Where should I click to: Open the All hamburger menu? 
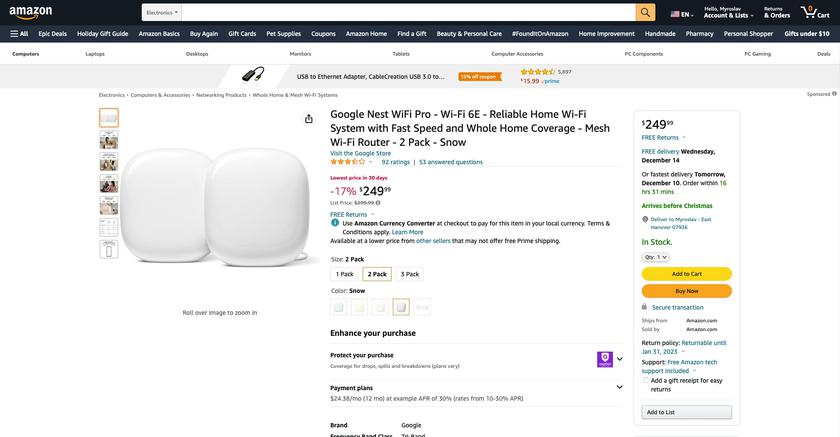(x=19, y=33)
